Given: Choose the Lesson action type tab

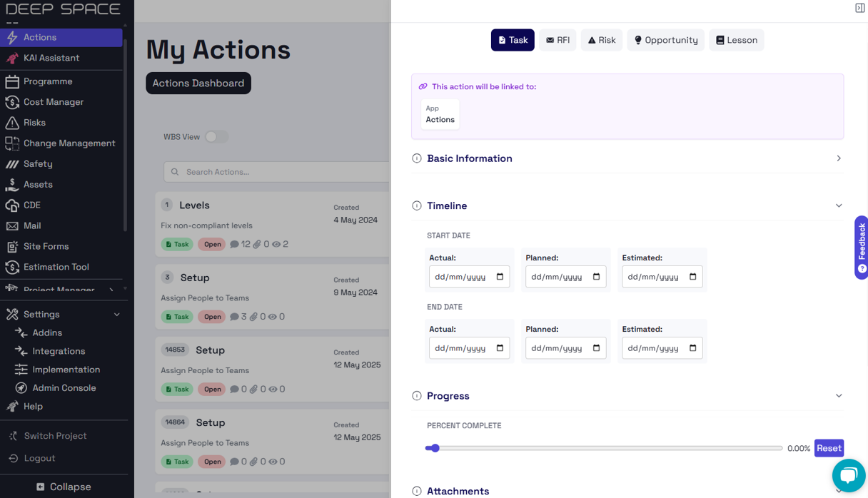Looking at the screenshot, I should [x=737, y=40].
